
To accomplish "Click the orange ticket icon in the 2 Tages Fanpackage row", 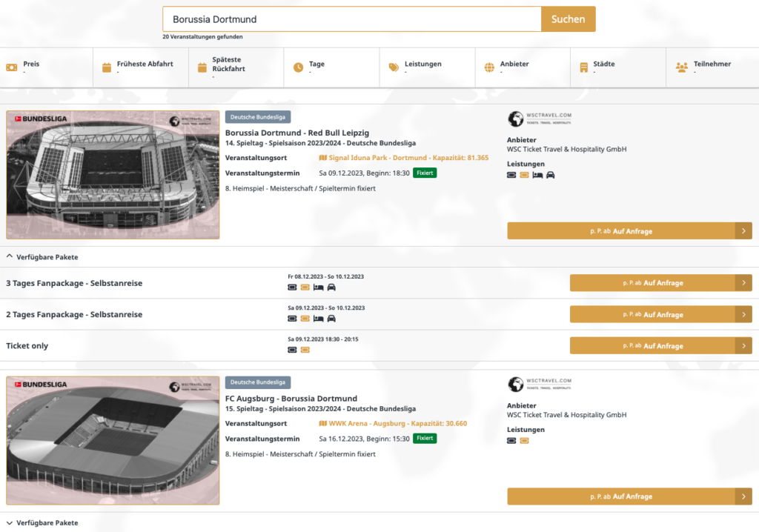I will coord(305,319).
